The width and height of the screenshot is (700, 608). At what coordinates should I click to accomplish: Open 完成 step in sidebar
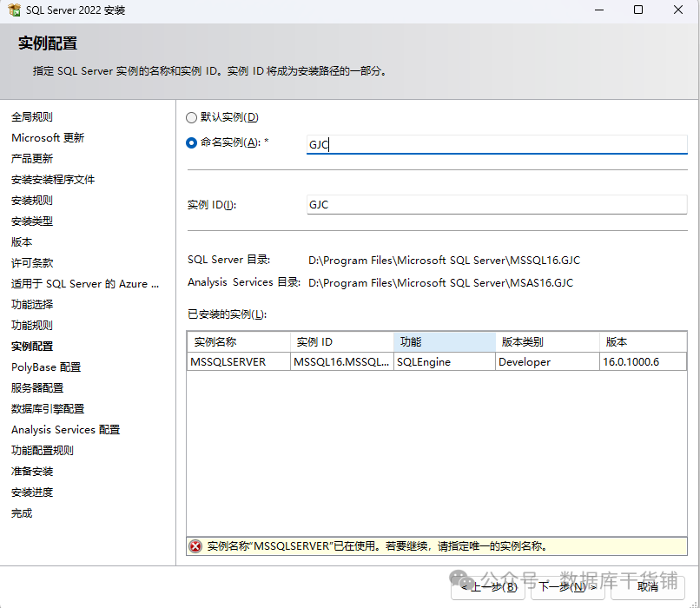(x=22, y=513)
